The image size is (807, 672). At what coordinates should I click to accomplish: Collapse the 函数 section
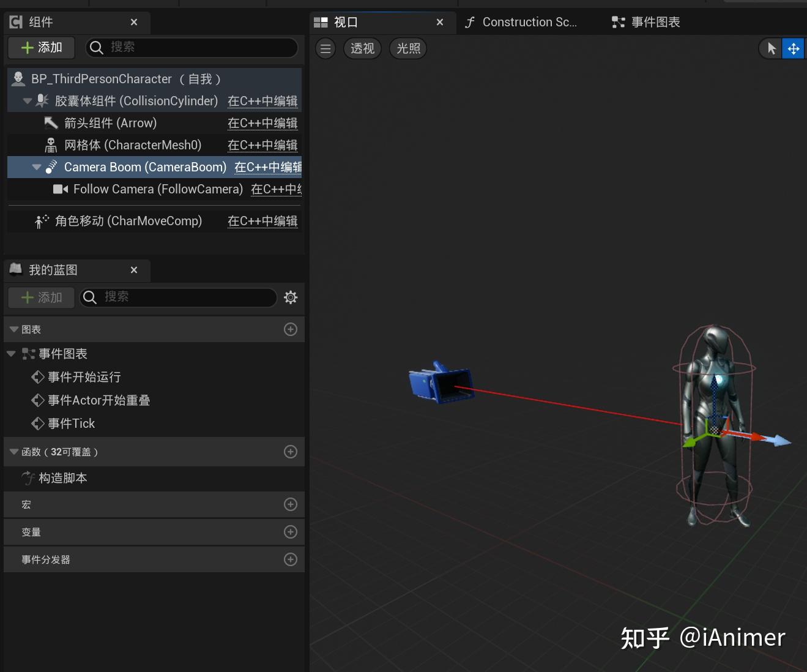pos(14,452)
